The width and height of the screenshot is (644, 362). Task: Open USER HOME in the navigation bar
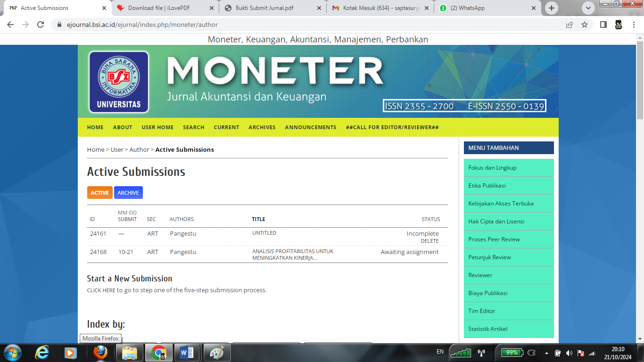coord(157,127)
